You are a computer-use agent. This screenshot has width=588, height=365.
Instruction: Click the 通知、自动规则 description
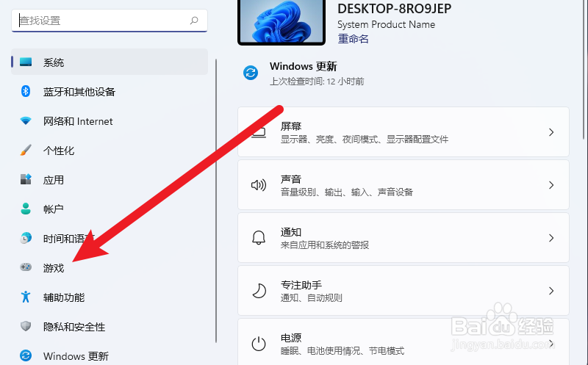(311, 298)
